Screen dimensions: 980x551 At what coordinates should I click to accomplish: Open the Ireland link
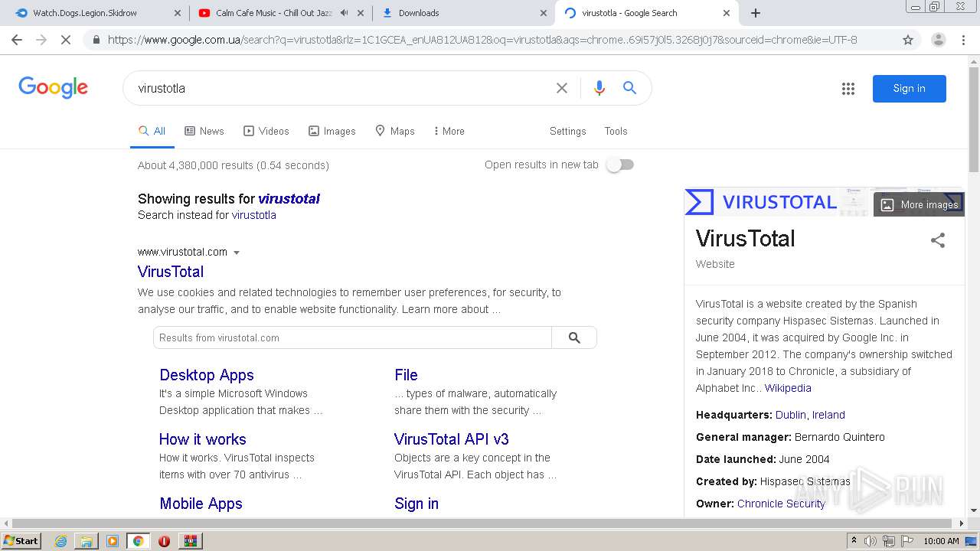pos(828,415)
